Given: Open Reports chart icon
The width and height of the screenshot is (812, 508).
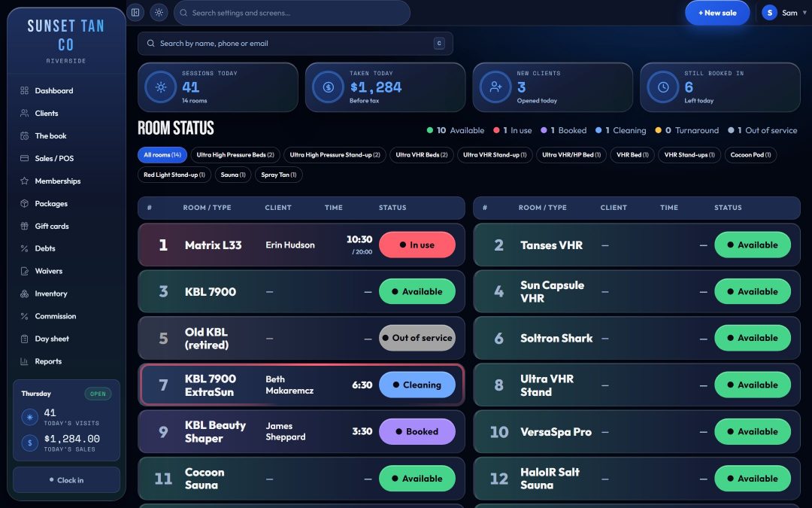Looking at the screenshot, I should (x=24, y=361).
